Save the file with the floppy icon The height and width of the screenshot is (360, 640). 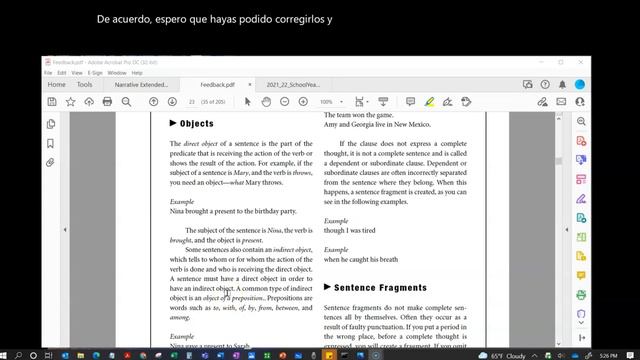point(52,102)
